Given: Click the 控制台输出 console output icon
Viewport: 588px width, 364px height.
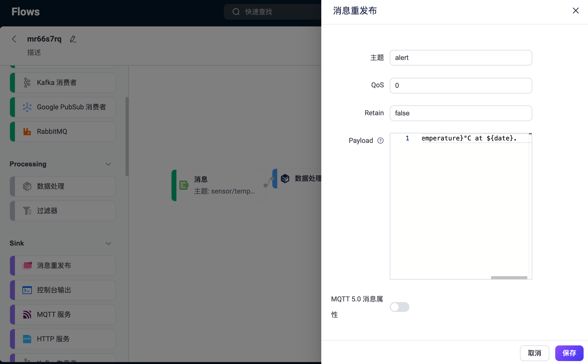Looking at the screenshot, I should click(x=27, y=290).
